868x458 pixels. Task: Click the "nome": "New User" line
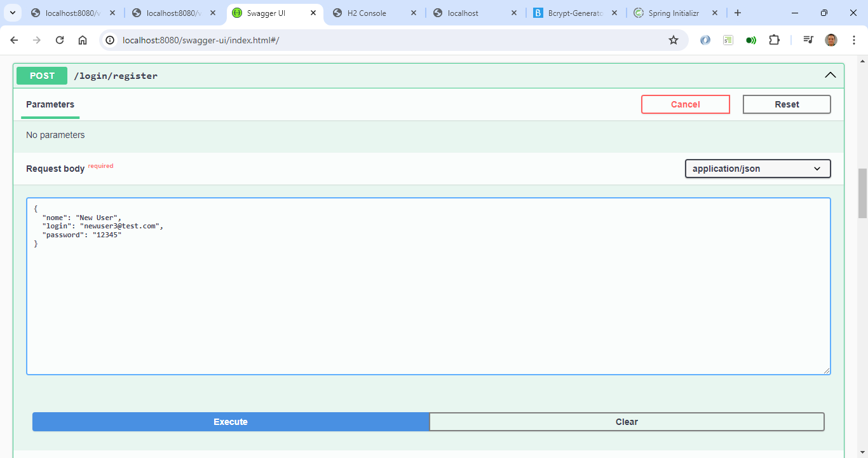(x=82, y=217)
